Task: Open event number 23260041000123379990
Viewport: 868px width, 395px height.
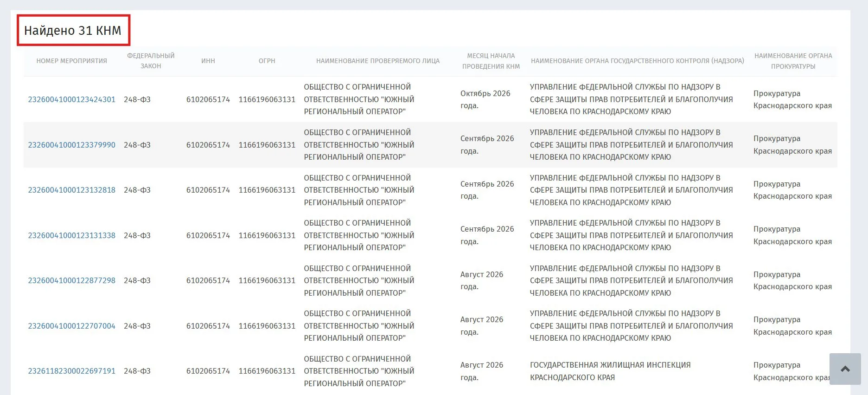Action: [x=72, y=145]
